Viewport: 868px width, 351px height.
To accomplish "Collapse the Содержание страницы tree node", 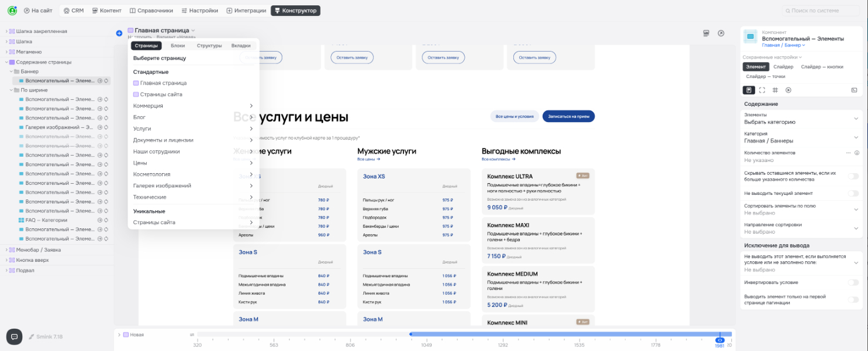I will pos(6,62).
